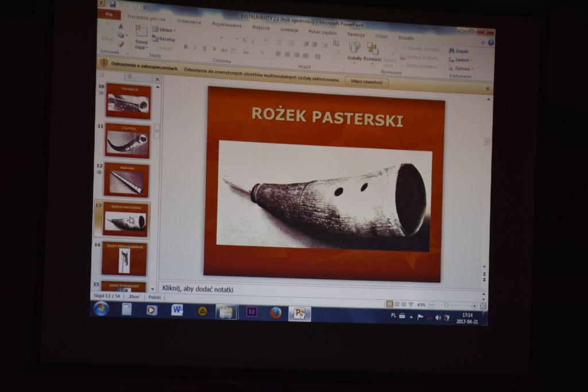Switch to slide sorter view icon
Image resolution: width=588 pixels, height=392 pixels.
[x=397, y=304]
